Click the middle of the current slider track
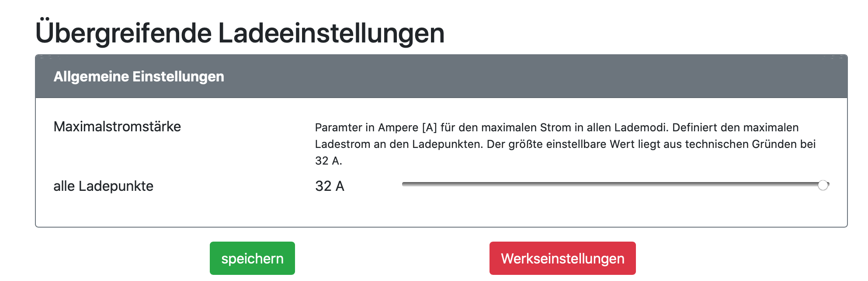This screenshot has height=281, width=868. pos(615,185)
